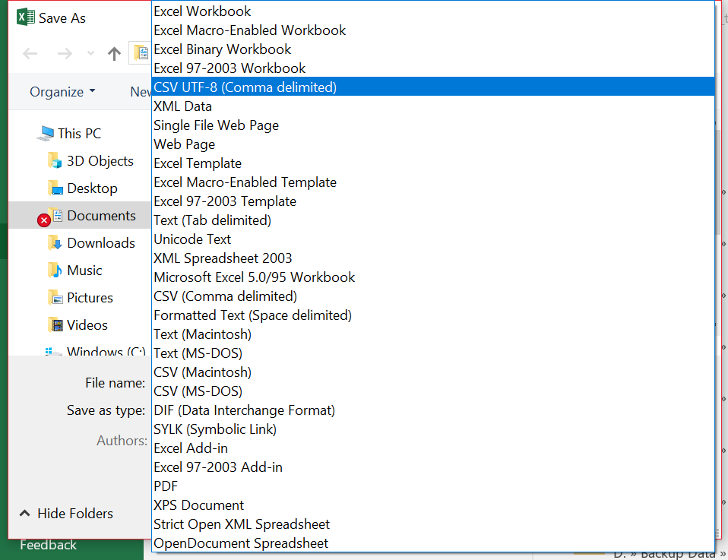Choose Text (MS-DOS) format
The height and width of the screenshot is (560, 728).
click(432, 353)
